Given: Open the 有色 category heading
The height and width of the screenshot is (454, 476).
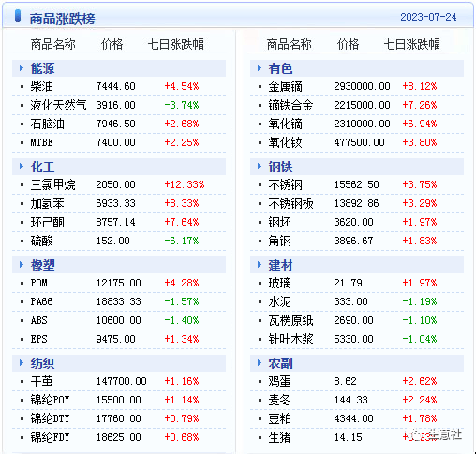Looking at the screenshot, I should (280, 68).
